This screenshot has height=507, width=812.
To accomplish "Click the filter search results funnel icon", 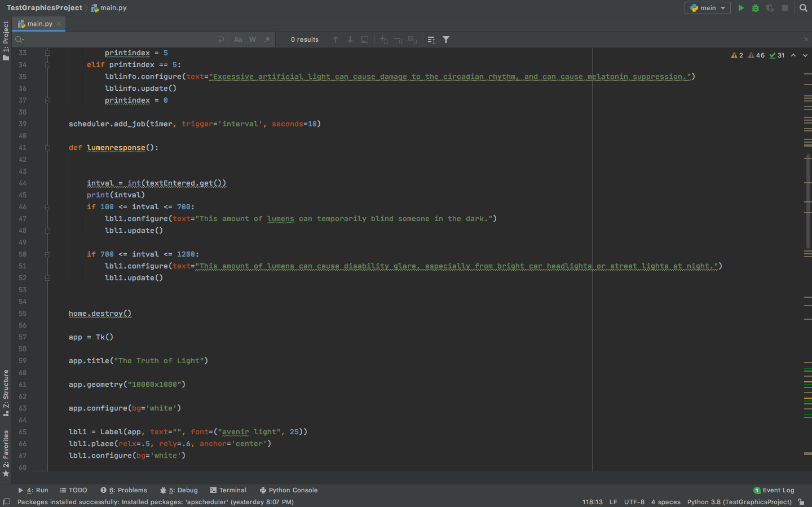I will (446, 39).
